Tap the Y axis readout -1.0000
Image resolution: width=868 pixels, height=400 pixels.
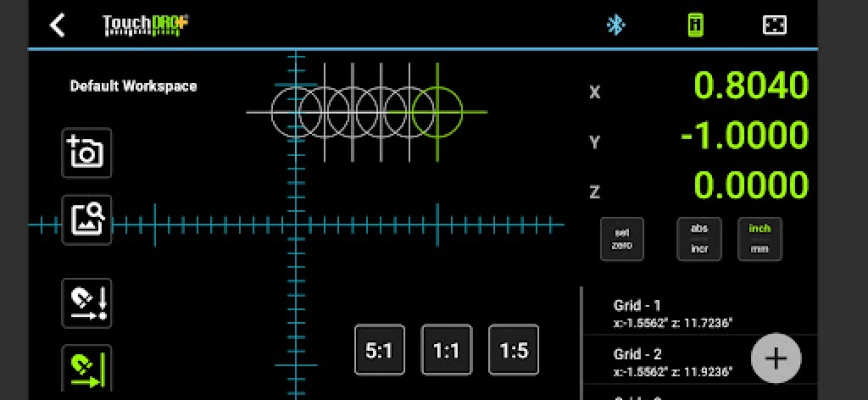tap(744, 136)
